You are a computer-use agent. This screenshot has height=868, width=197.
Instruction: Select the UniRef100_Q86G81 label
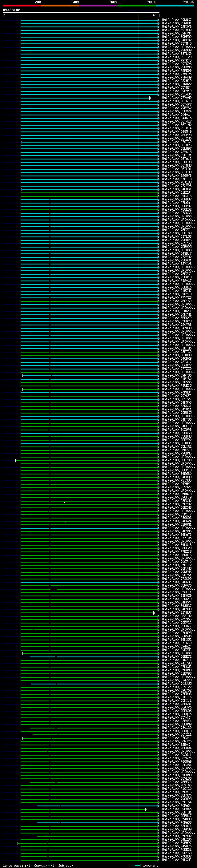tap(176, 704)
